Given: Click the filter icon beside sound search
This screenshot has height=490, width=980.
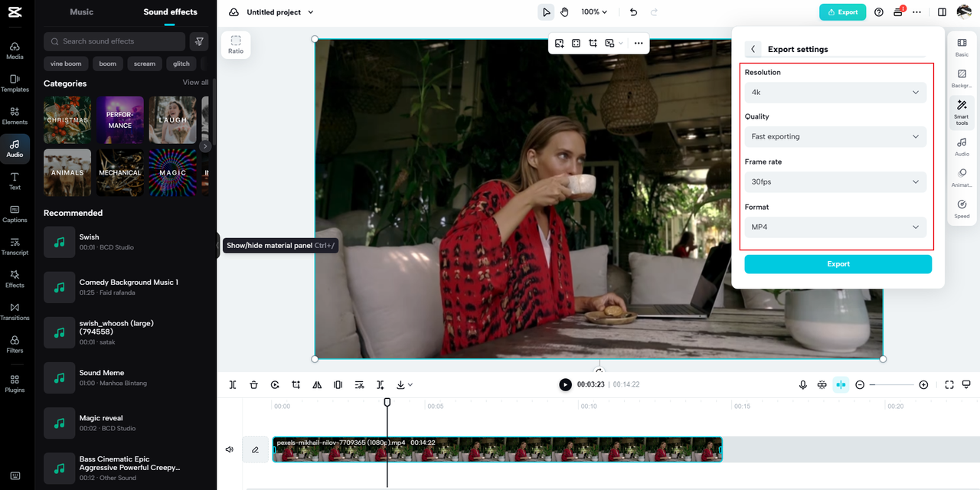Looking at the screenshot, I should 198,41.
